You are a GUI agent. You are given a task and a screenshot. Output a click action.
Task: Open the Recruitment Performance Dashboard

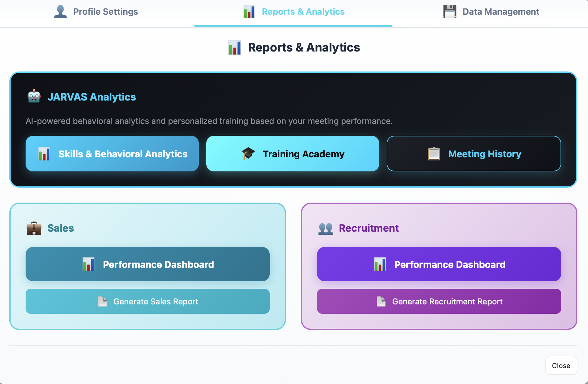[x=439, y=264]
